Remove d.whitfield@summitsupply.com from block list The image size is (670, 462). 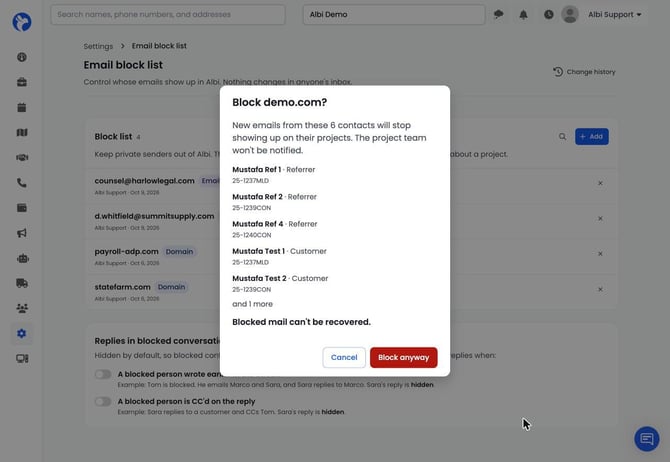coord(600,218)
